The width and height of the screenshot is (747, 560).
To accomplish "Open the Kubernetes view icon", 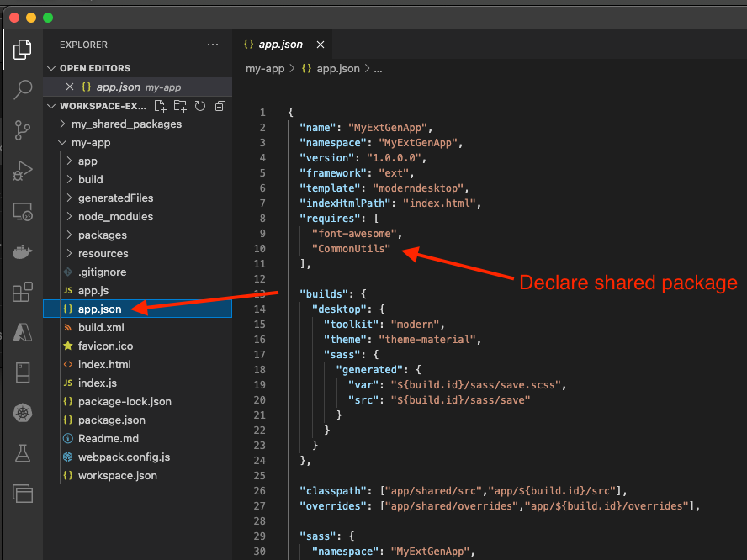I will coord(22,414).
